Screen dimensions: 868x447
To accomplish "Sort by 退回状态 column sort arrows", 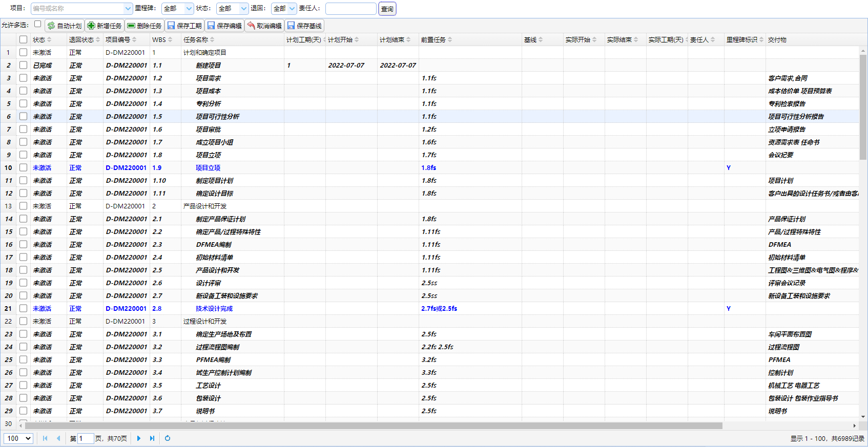I will tap(98, 40).
